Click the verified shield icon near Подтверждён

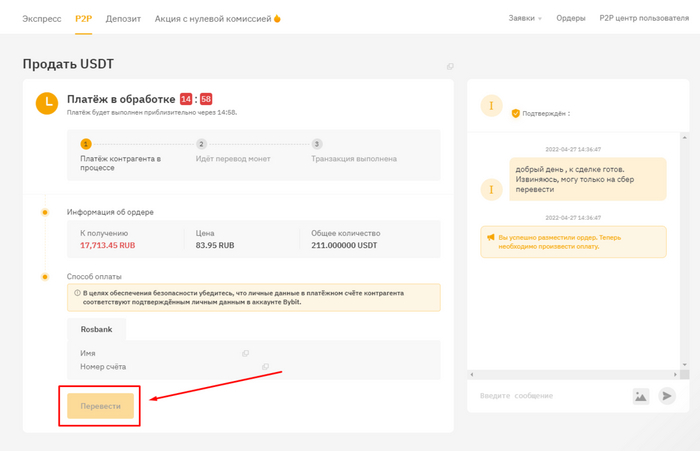click(x=516, y=114)
